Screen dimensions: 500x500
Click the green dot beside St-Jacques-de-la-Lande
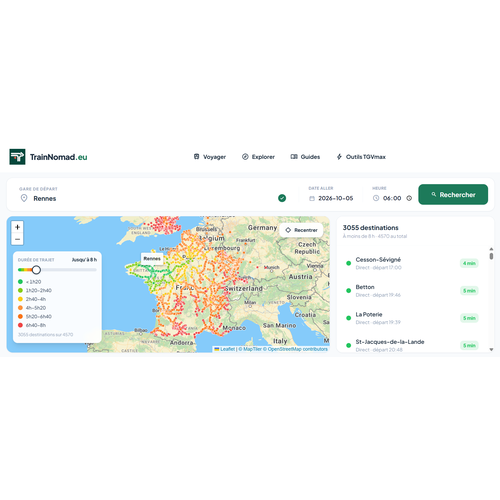[x=349, y=345]
